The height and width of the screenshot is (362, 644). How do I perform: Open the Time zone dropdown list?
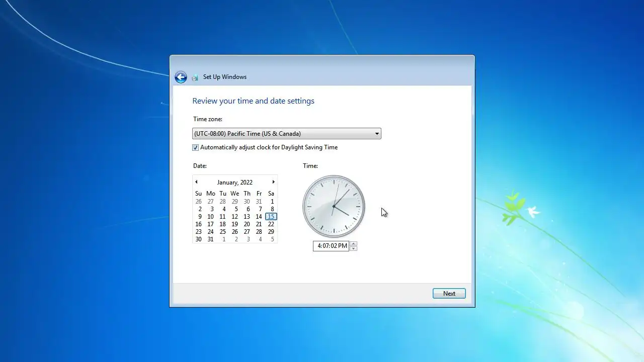click(x=287, y=134)
